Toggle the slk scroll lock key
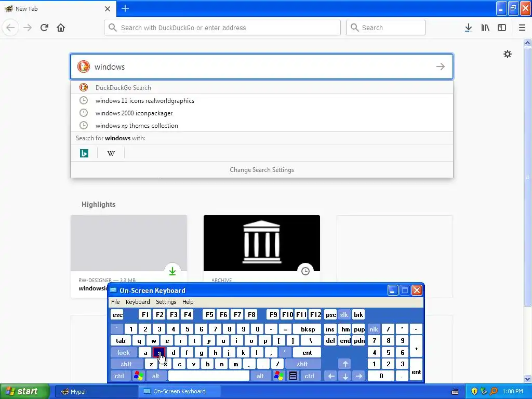The height and width of the screenshot is (399, 532). 344,314
